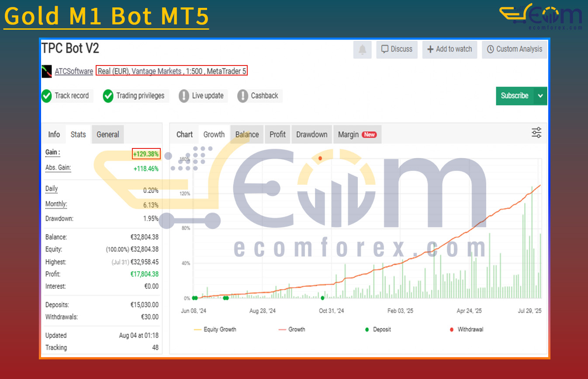The height and width of the screenshot is (379, 588).
Task: Click Add to watch button
Action: pyautogui.click(x=450, y=49)
